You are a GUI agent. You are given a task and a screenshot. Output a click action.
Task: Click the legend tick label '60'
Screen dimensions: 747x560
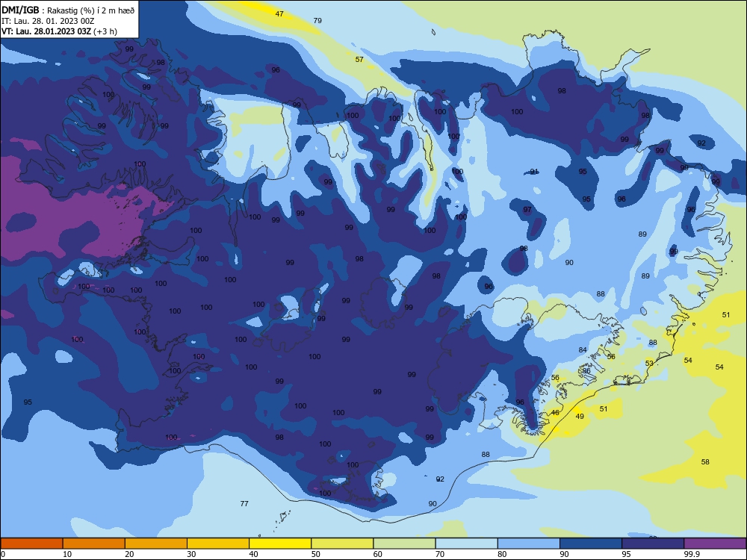pos(378,554)
